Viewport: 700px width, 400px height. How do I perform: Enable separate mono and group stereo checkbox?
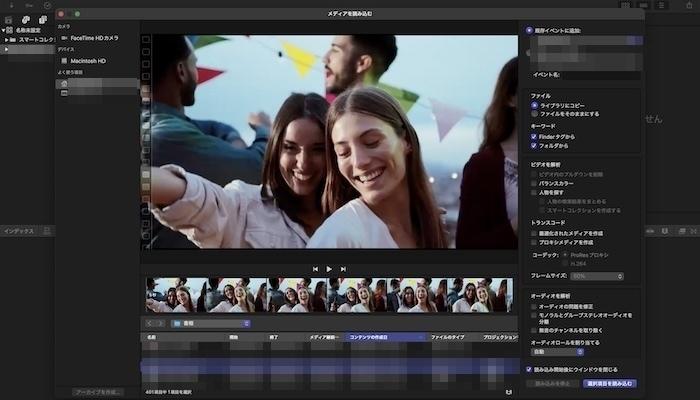tap(533, 315)
